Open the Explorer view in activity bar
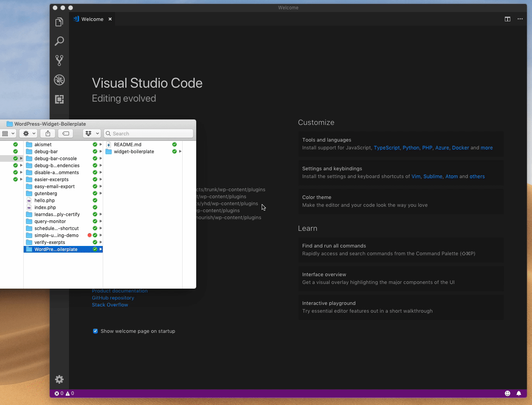Image resolution: width=532 pixels, height=405 pixels. point(59,22)
